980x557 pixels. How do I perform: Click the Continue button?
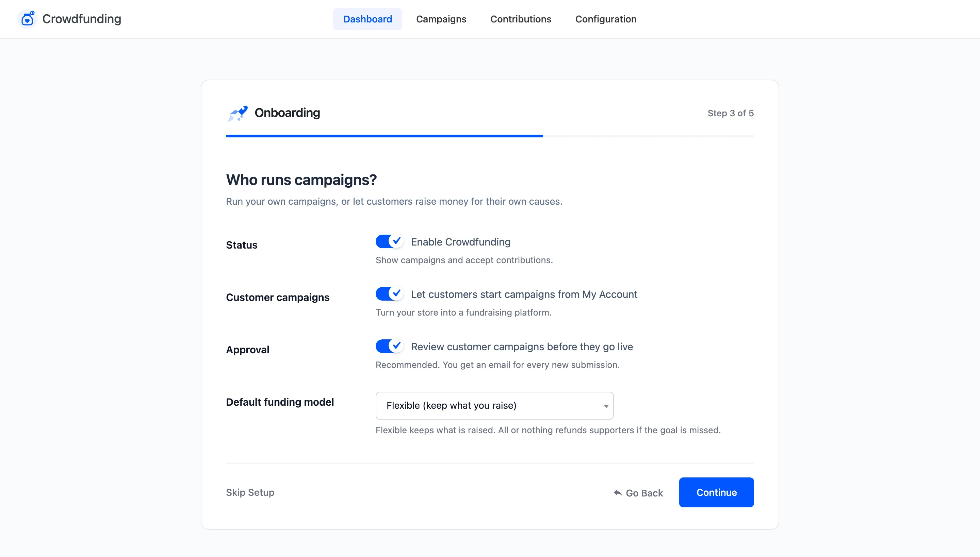716,492
